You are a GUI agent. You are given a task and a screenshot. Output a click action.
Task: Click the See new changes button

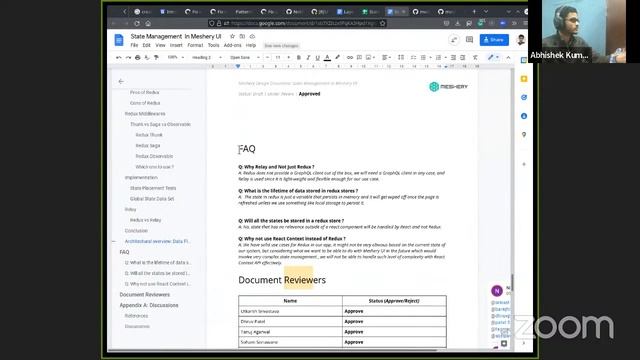tap(281, 46)
